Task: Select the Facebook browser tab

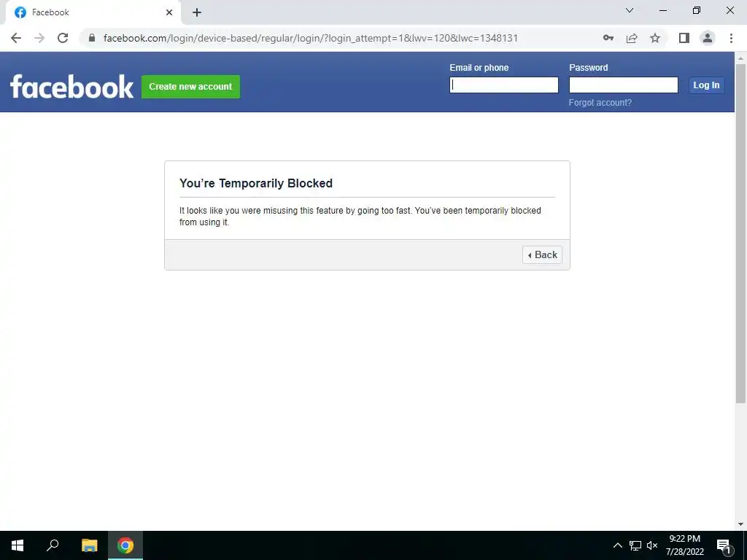Action: click(x=93, y=12)
